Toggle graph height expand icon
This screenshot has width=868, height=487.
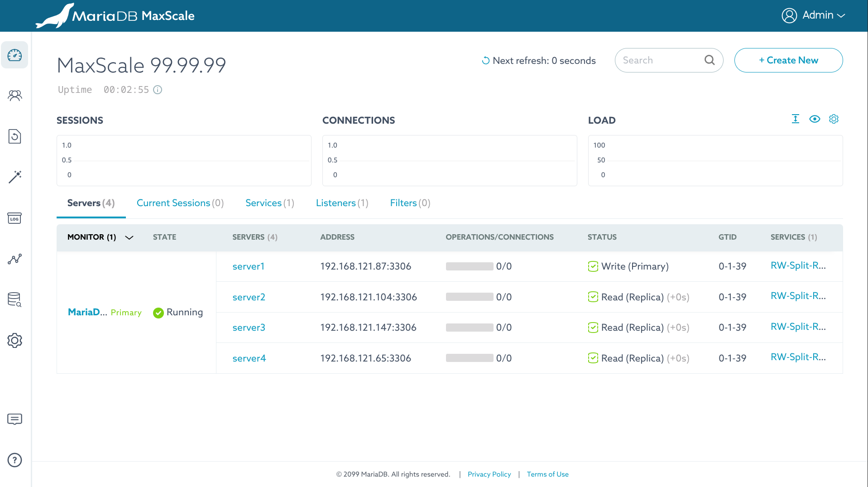click(795, 119)
